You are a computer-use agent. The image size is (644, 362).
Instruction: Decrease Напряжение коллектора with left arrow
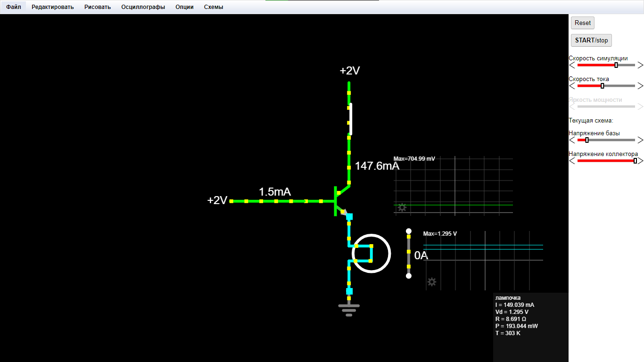pyautogui.click(x=572, y=161)
